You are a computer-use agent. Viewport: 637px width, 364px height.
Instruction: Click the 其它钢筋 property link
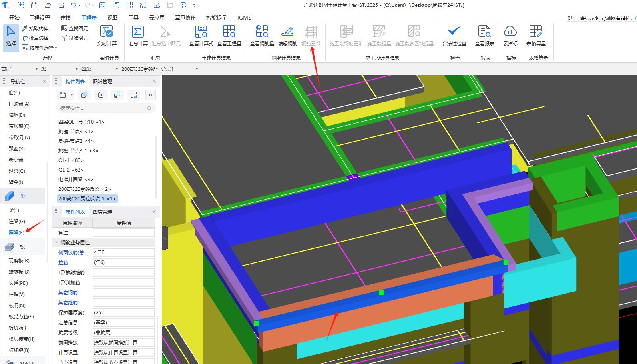[x=68, y=292]
